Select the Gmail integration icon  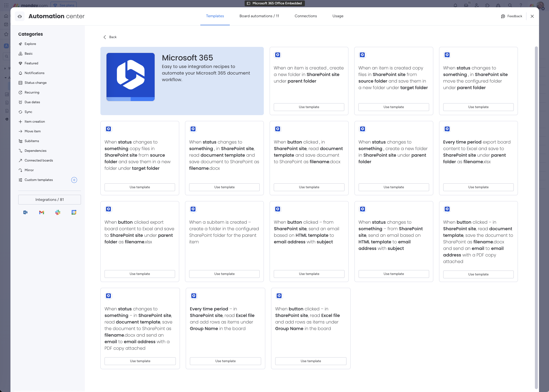click(x=41, y=212)
